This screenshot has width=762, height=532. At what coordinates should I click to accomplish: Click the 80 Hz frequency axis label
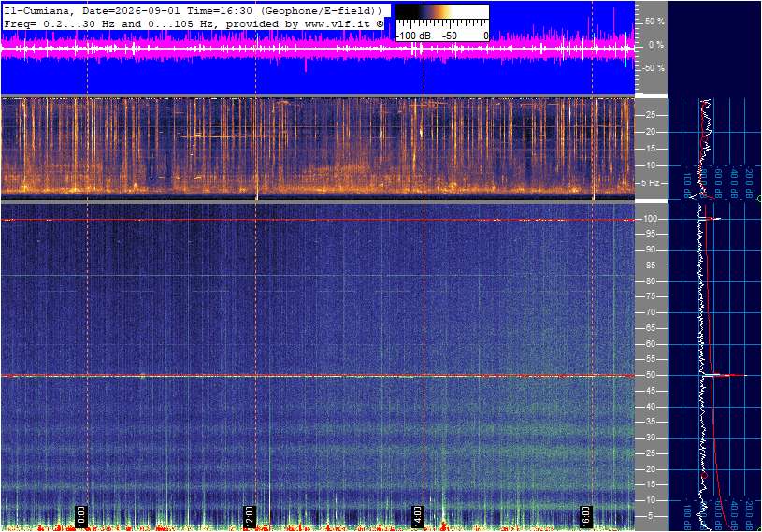pyautogui.click(x=650, y=281)
